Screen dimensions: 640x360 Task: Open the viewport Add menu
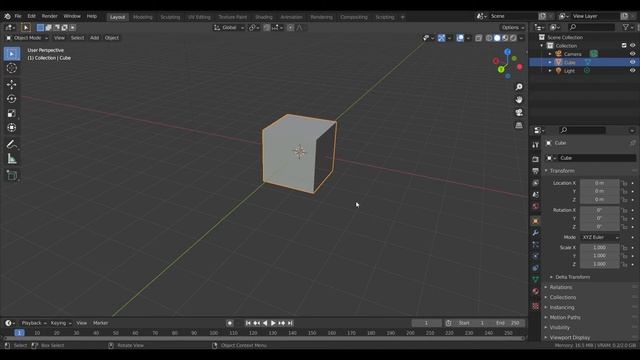(x=94, y=38)
